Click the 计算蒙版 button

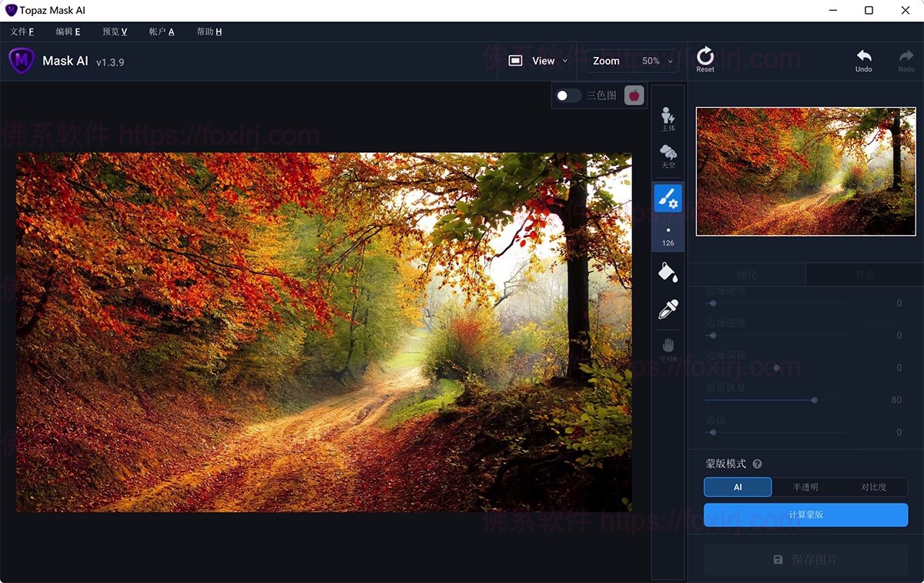805,514
